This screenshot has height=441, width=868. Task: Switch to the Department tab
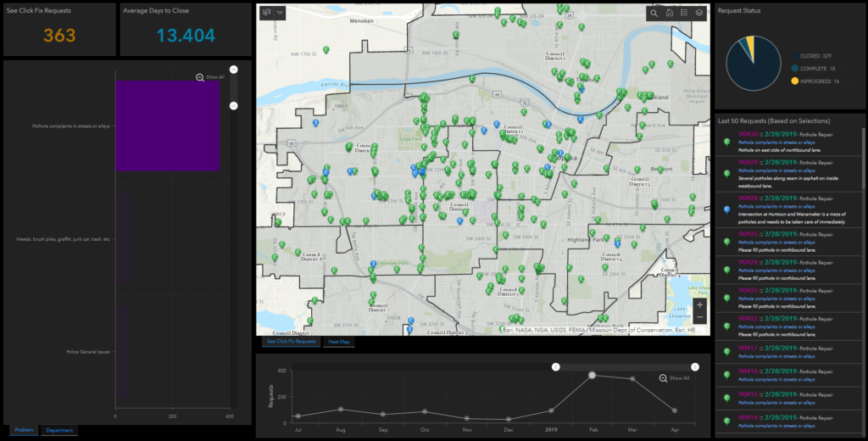click(59, 431)
